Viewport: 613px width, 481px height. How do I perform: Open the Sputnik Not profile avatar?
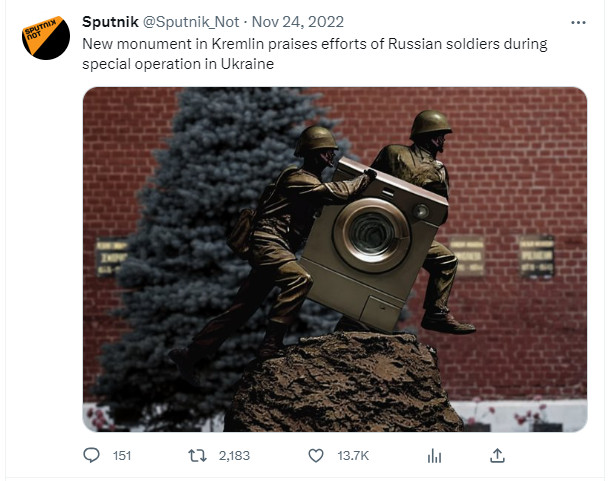tap(46, 38)
